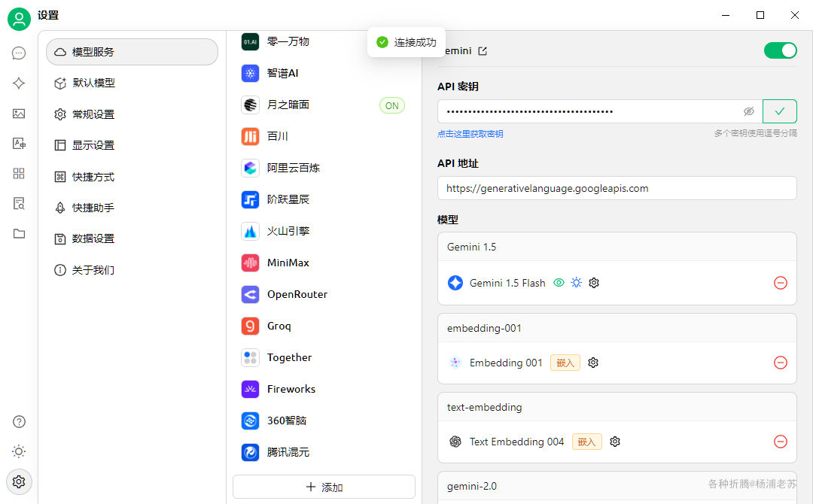Open Gemini provider external link icon

(x=483, y=50)
